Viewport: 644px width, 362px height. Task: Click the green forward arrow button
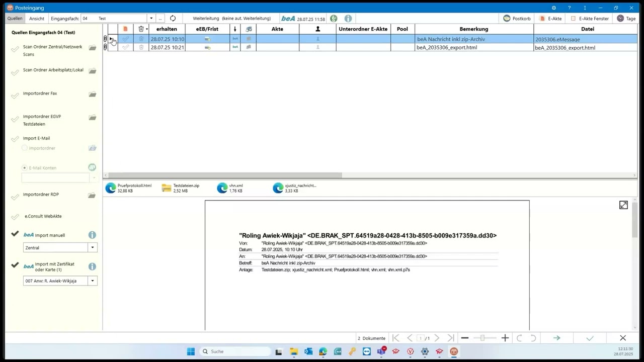click(x=556, y=338)
